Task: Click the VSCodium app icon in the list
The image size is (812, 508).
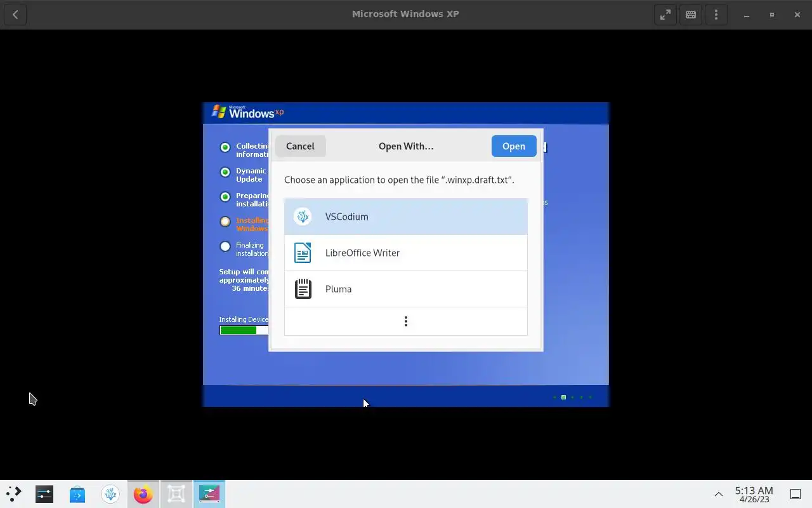Action: point(303,217)
